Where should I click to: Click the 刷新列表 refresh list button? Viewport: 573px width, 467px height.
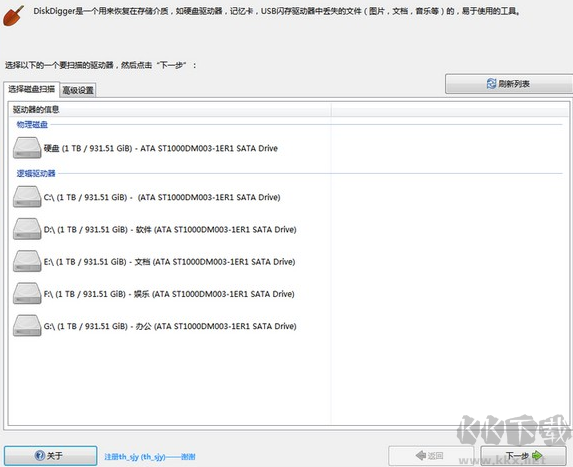tap(509, 84)
